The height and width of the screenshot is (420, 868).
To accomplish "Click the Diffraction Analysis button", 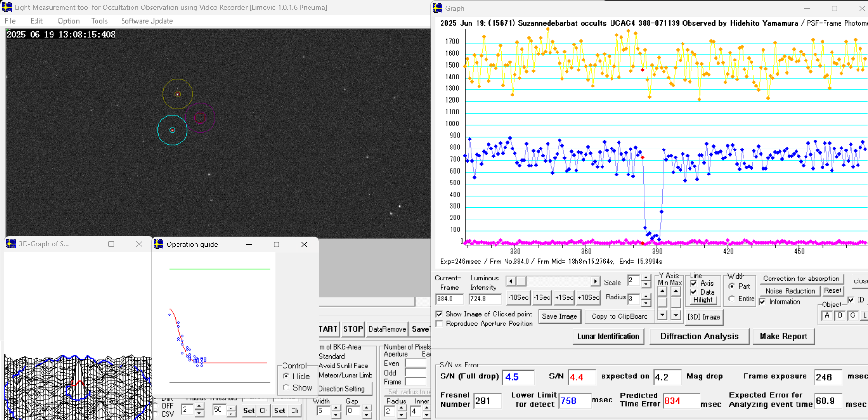I will [699, 336].
